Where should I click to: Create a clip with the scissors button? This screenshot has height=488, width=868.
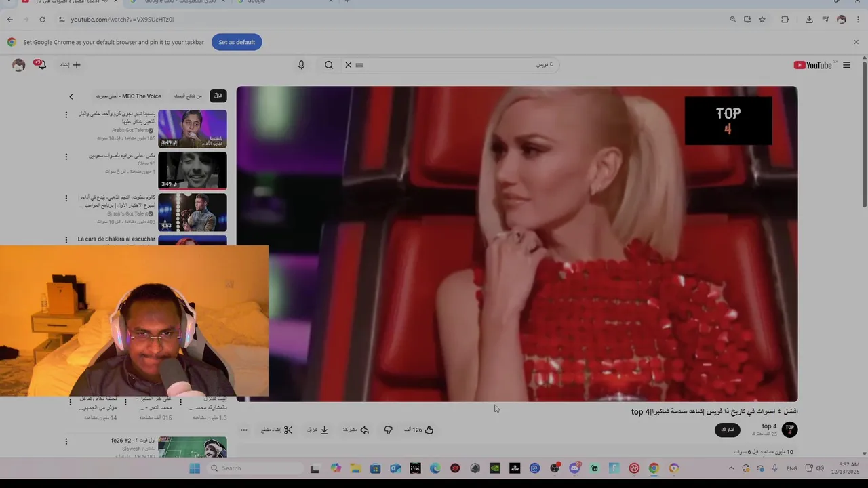coord(277,430)
